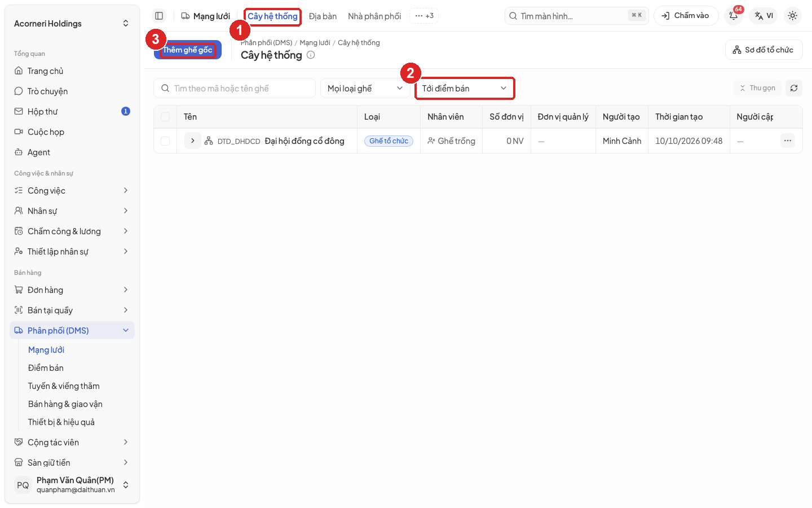812x508 pixels.
Task: Open row actions for Đại hội đồng cổ đông
Action: click(788, 141)
